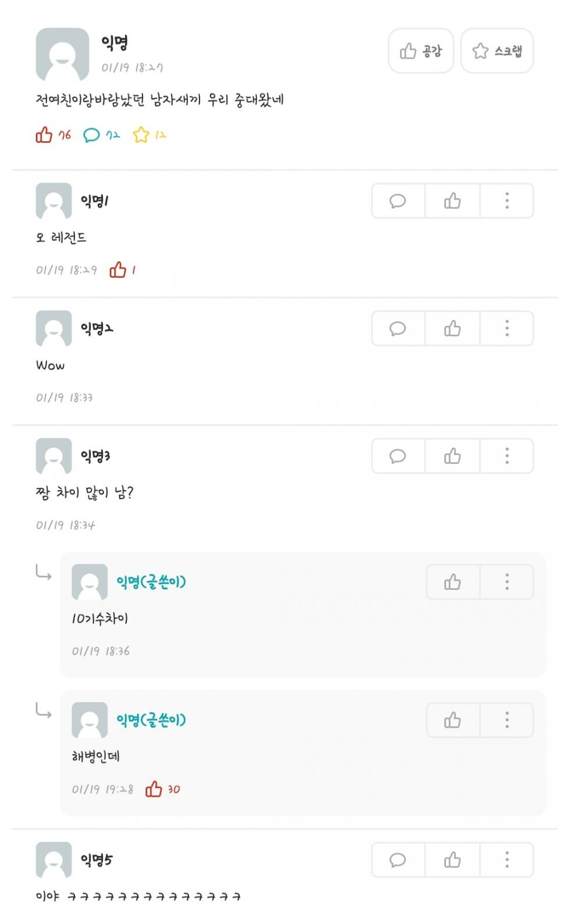The width and height of the screenshot is (570, 924).
Task: Like the author's 해병인데 reply
Action: tap(453, 721)
